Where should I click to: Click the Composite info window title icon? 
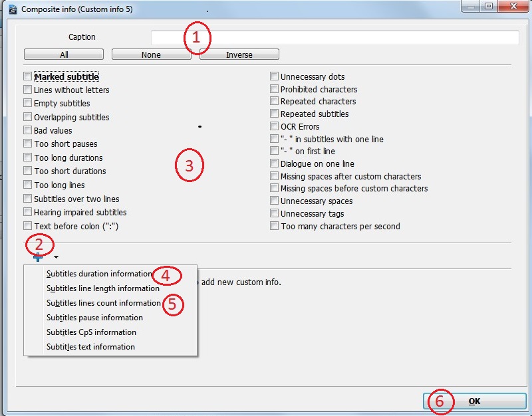(11, 9)
